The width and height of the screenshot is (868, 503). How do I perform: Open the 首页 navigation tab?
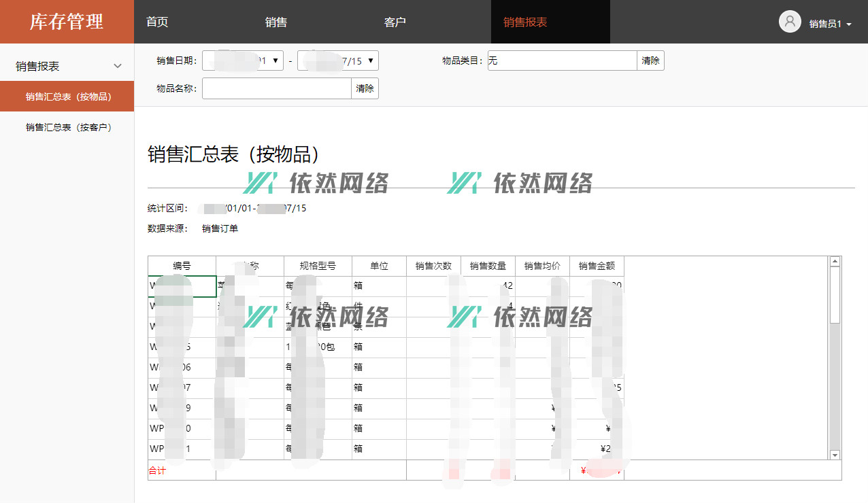point(157,22)
